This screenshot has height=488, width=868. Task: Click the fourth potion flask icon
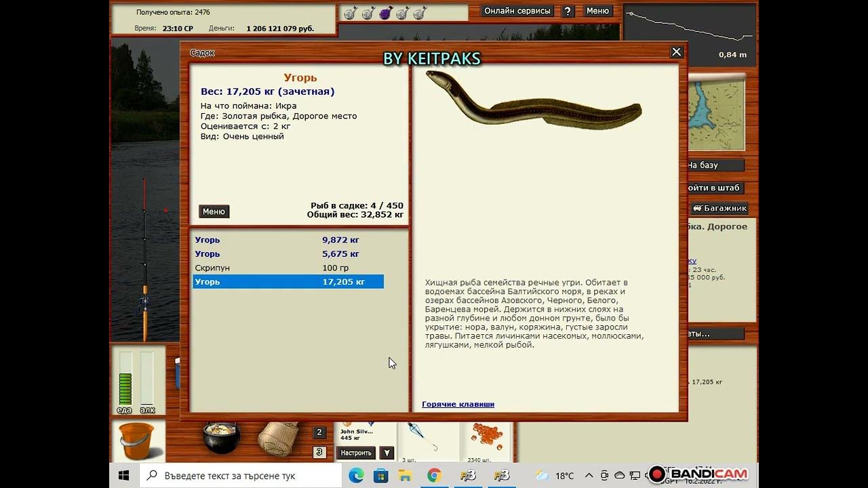(403, 12)
